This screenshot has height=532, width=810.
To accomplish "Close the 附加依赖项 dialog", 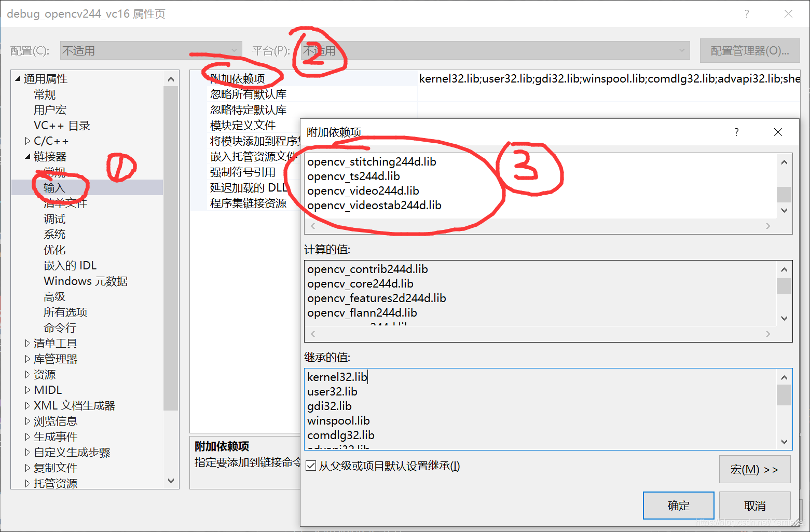I will (778, 132).
